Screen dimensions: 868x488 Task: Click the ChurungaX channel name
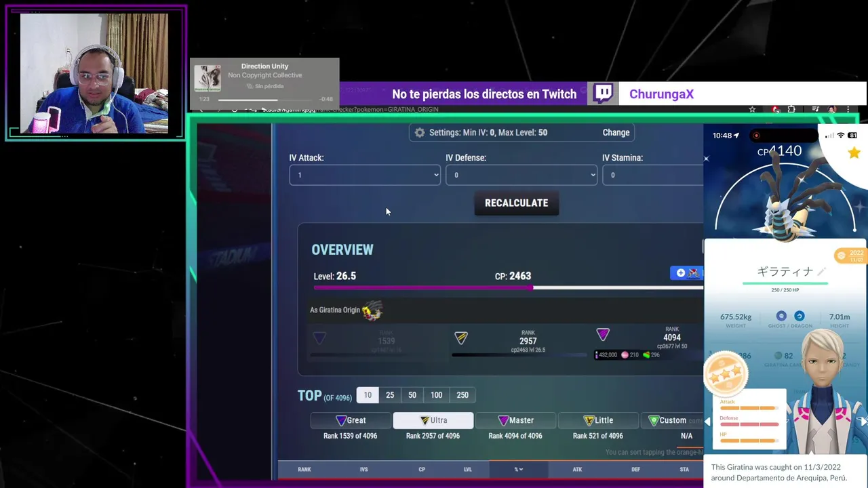[x=661, y=94]
